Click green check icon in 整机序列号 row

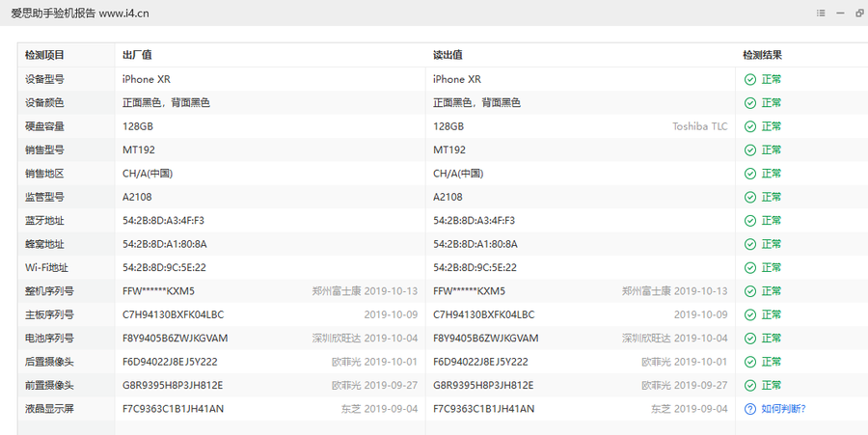point(750,291)
